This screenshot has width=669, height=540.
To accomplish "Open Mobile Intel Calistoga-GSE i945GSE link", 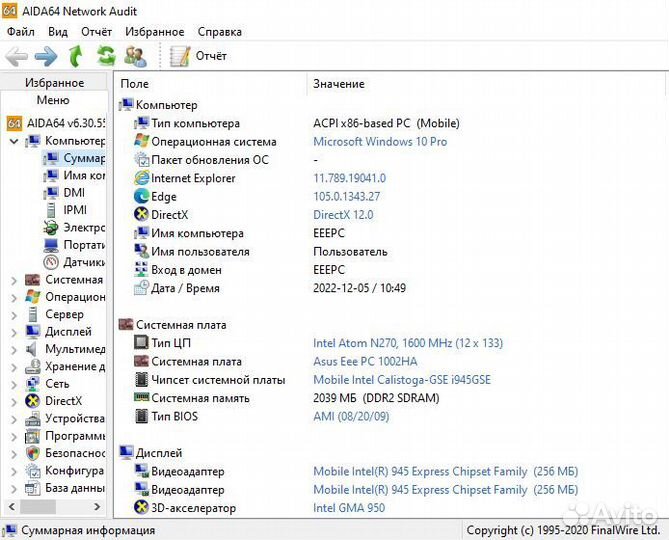I will tap(402, 380).
